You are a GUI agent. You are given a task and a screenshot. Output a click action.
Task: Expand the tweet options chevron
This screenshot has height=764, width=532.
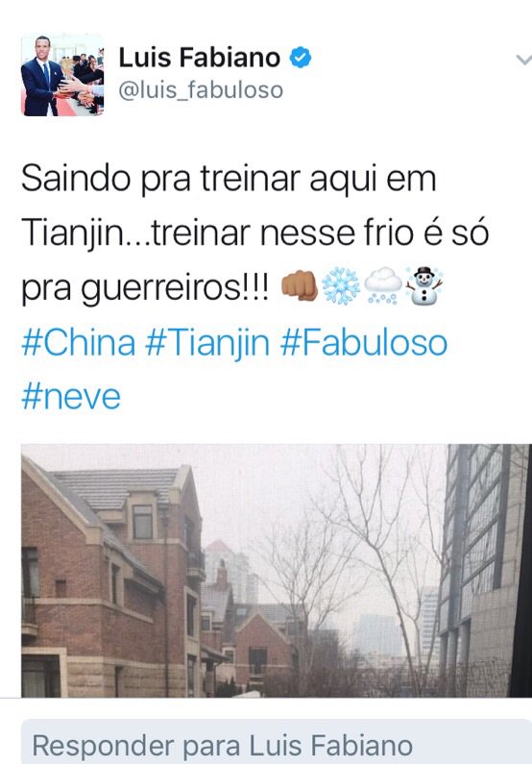click(523, 60)
